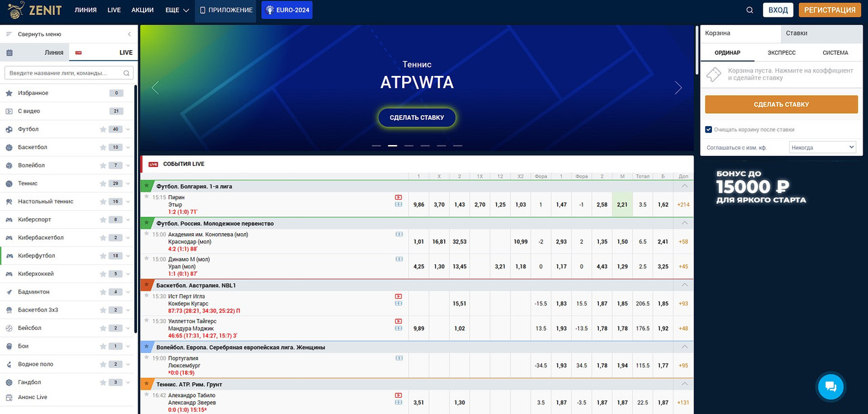Open Анонс Live sidebar entry
The image size is (868, 414).
pyautogui.click(x=68, y=398)
